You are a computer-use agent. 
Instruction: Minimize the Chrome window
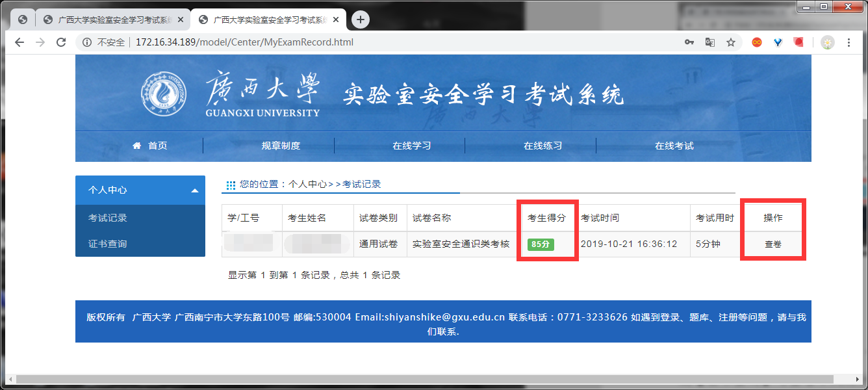806,6
